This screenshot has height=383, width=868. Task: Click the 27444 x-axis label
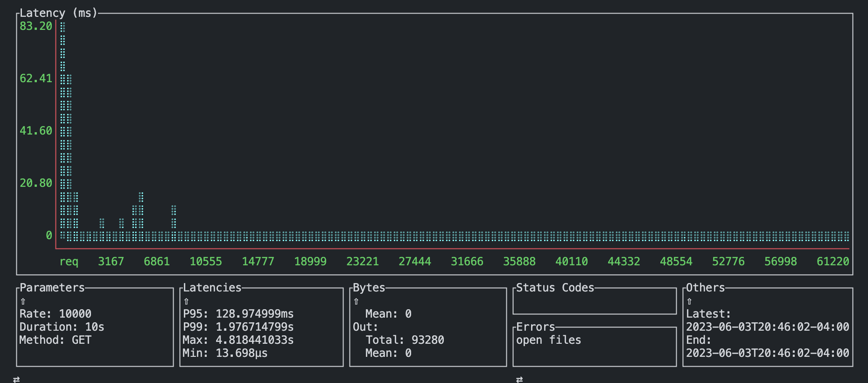[415, 262]
